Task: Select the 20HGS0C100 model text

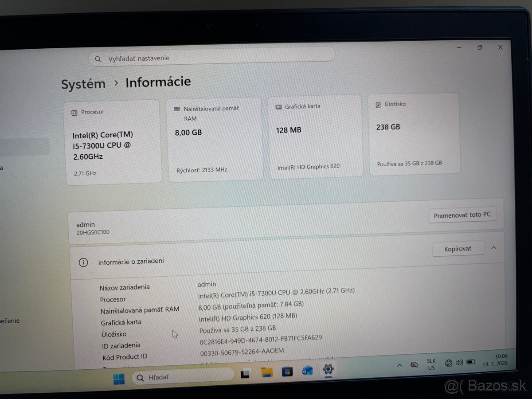Action: tap(93, 232)
